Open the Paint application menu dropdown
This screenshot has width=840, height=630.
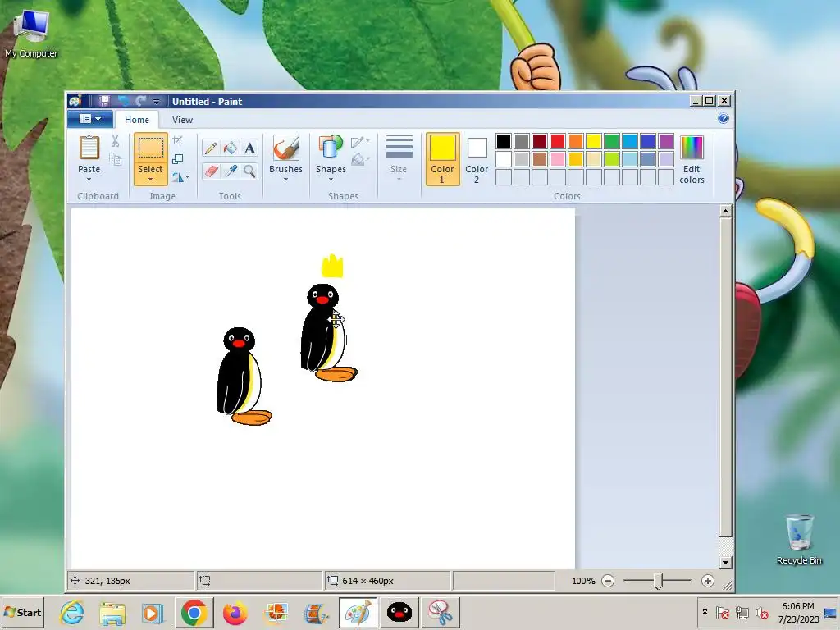(90, 119)
